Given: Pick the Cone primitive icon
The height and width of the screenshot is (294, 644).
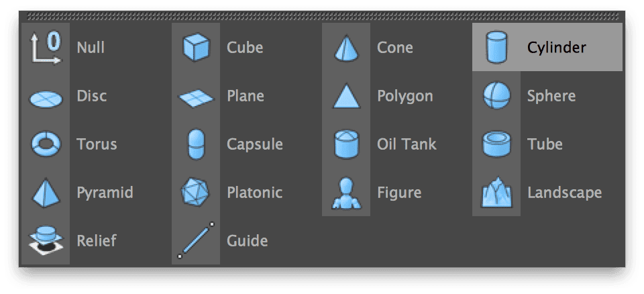Looking at the screenshot, I should click(x=346, y=48).
